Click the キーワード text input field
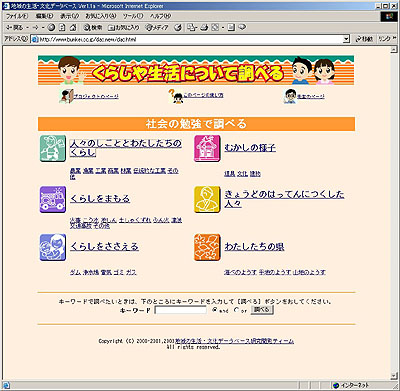This screenshot has width=400, height=391. click(181, 310)
